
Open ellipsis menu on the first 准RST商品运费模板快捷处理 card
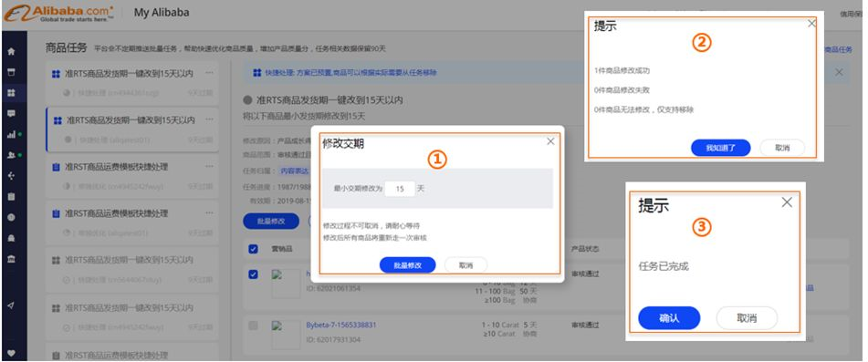(x=209, y=166)
